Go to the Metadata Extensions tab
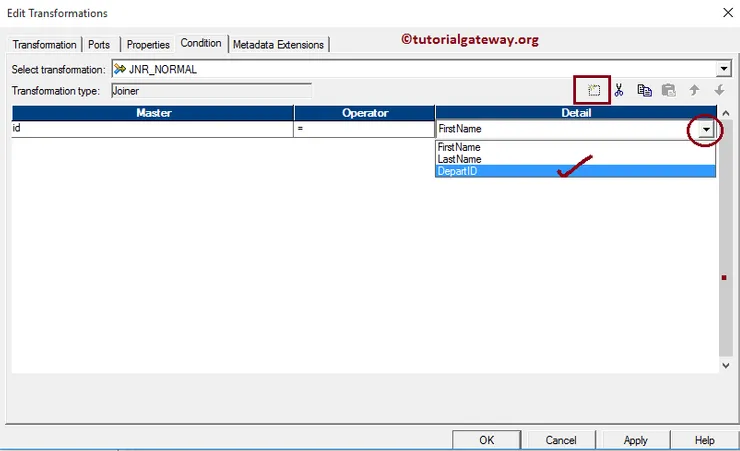The width and height of the screenshot is (740, 451). tap(278, 45)
